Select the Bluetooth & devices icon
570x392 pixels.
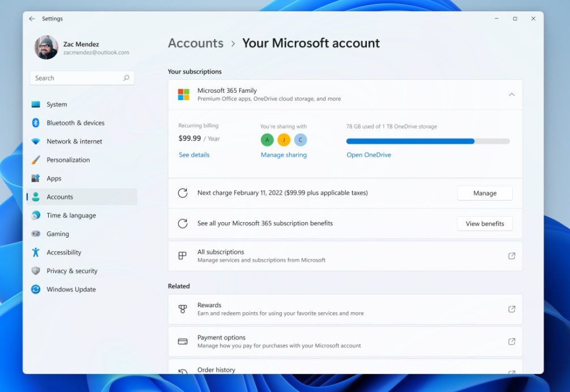pyautogui.click(x=35, y=123)
